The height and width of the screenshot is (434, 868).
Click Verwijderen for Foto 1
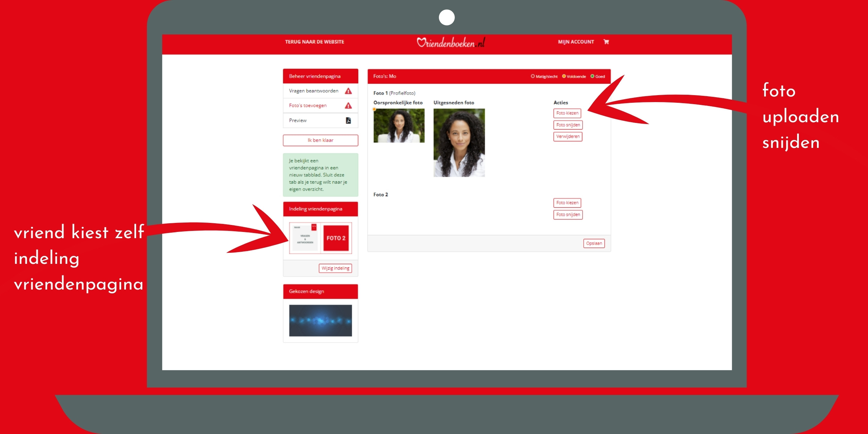point(568,136)
